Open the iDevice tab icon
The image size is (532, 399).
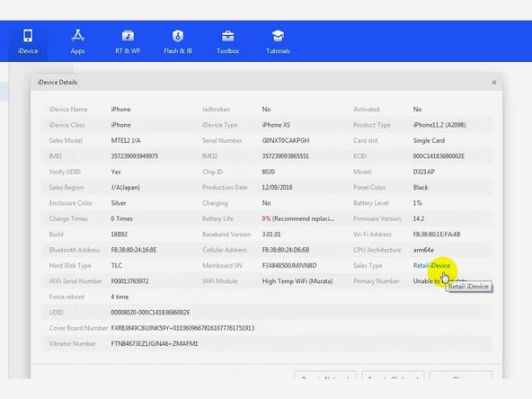28,35
